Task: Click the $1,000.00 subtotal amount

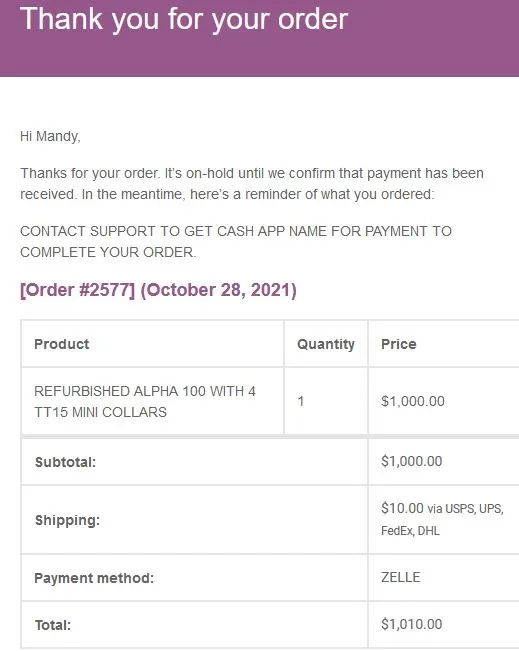Action: tap(411, 461)
